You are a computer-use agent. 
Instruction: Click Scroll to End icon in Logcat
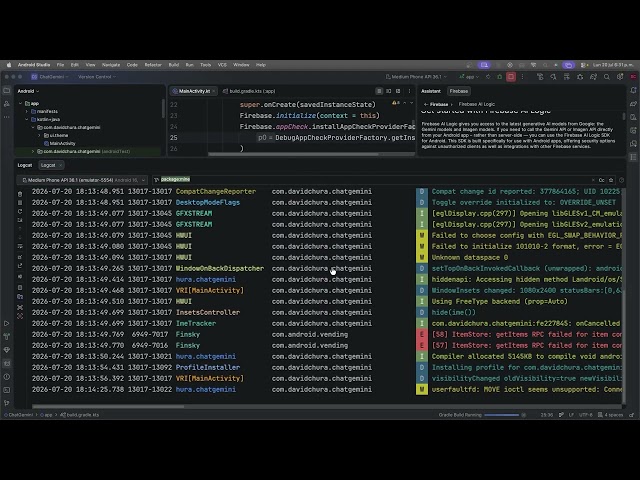(x=20, y=220)
